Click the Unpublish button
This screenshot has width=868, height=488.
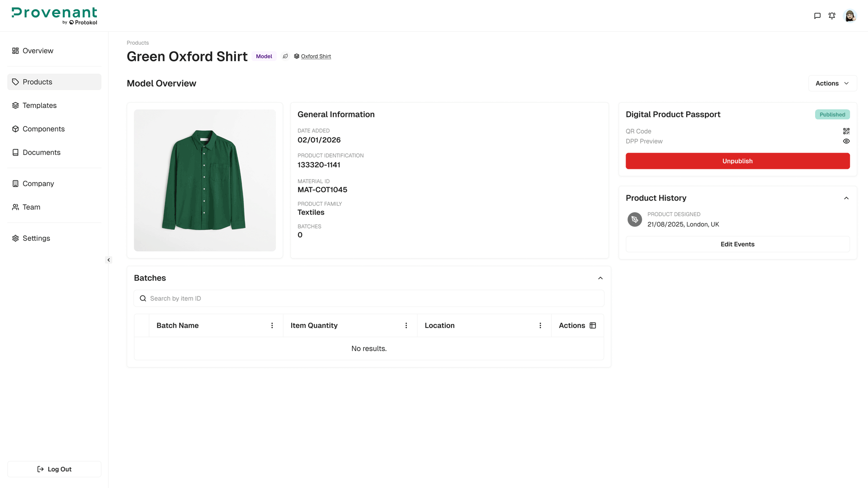click(737, 161)
